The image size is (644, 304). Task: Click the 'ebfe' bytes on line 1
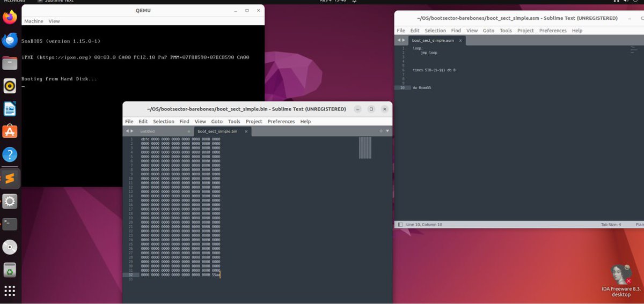[x=145, y=139]
